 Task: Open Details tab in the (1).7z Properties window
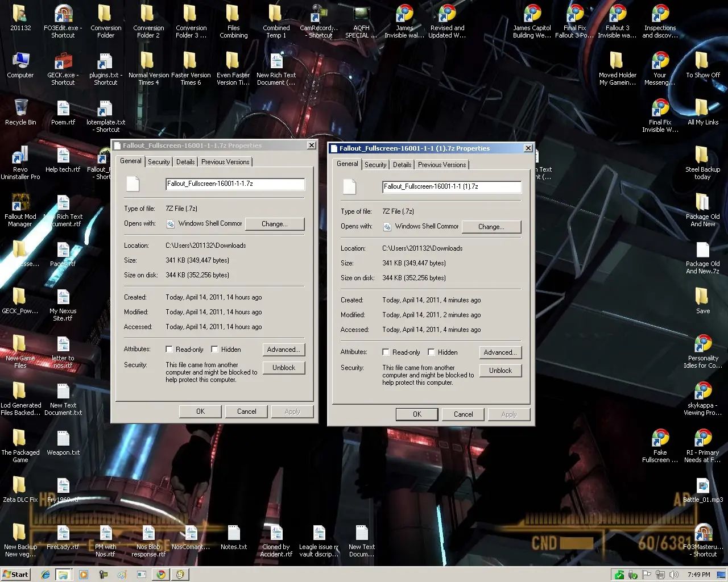point(402,165)
